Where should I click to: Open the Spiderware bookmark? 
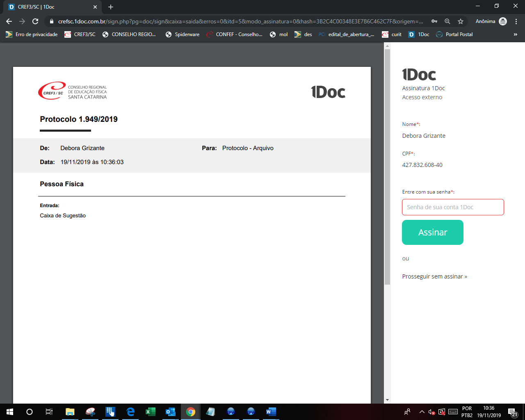pyautogui.click(x=183, y=34)
